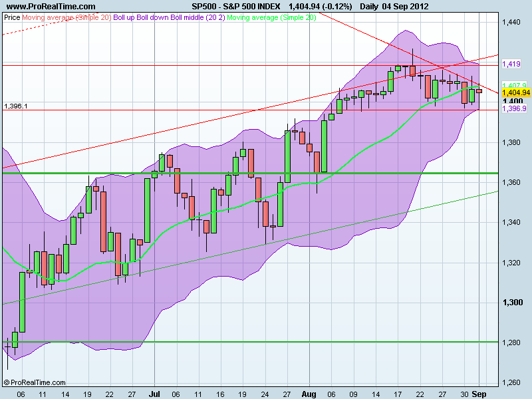Click the SP500 - S&P 500 INDEX title
532x399 pixels.
(x=236, y=7)
